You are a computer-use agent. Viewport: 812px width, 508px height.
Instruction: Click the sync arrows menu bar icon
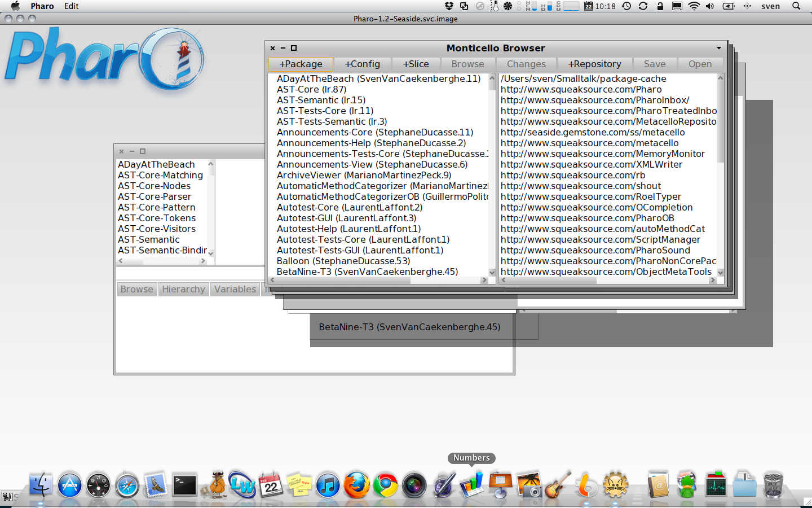643,6
